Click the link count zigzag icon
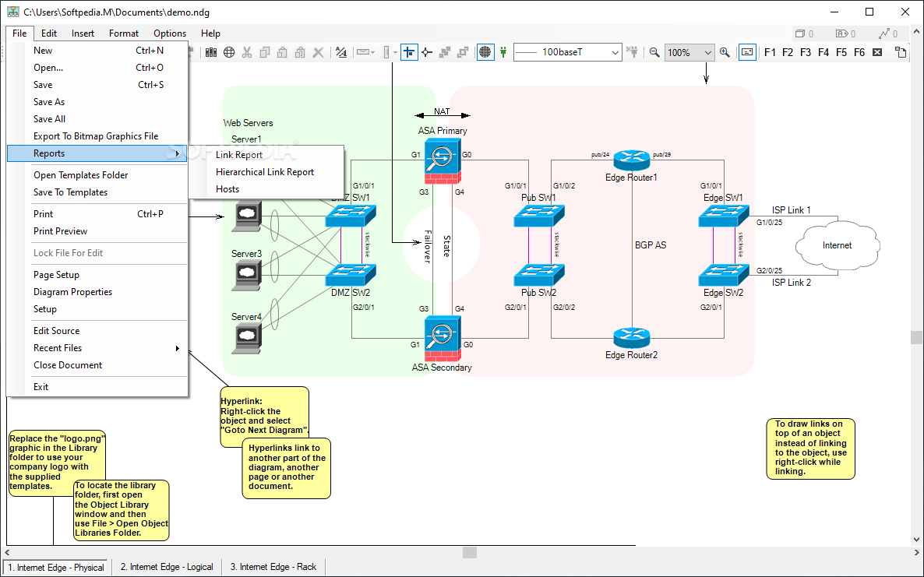The height and width of the screenshot is (577, 924). [884, 33]
